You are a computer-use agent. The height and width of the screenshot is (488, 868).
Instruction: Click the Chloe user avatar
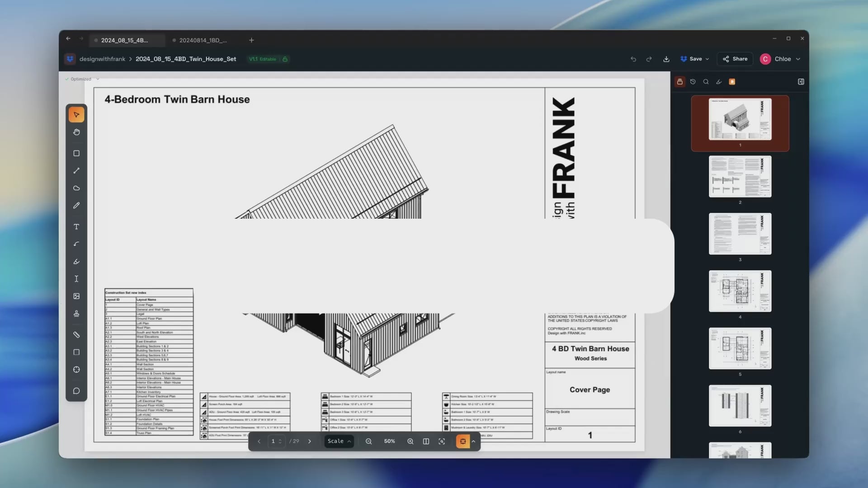click(765, 59)
